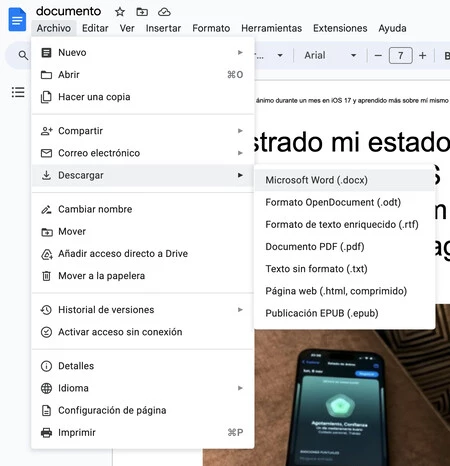Screen dimensions: 450x466
Task: Check the cloud save status icon
Action: pyautogui.click(x=164, y=12)
